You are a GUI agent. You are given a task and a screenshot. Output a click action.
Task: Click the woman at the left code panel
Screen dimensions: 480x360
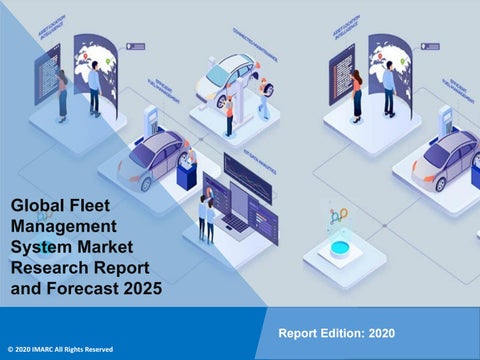pyautogui.click(x=62, y=96)
